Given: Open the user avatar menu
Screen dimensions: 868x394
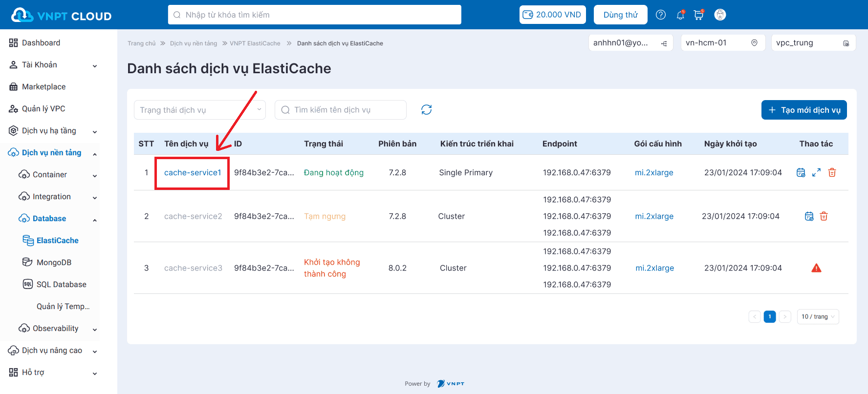Looking at the screenshot, I should coord(720,15).
